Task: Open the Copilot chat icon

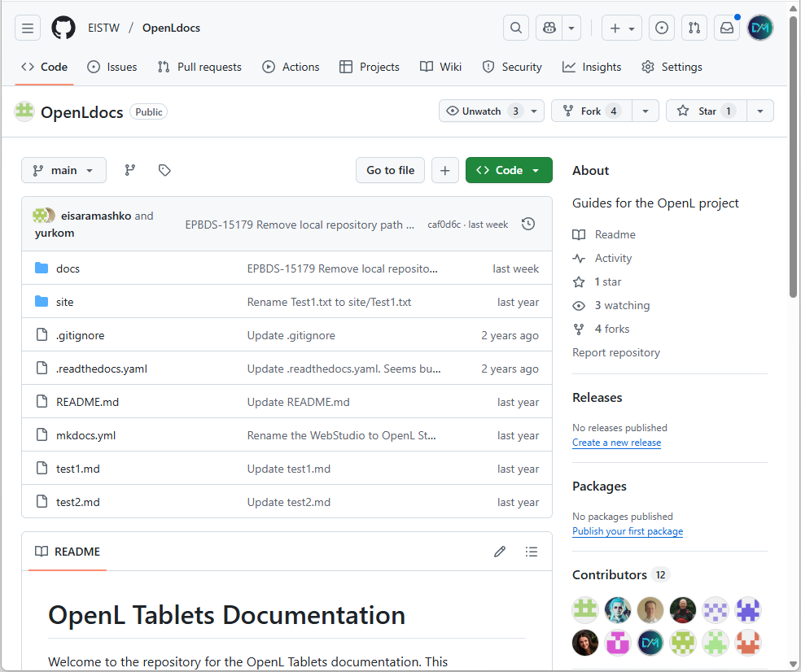Action: pyautogui.click(x=549, y=28)
